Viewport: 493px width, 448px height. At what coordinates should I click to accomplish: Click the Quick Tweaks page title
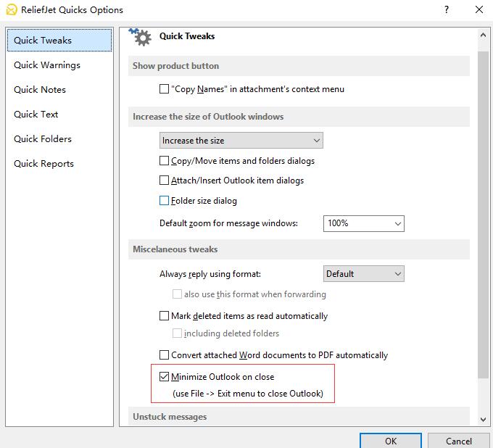(187, 36)
